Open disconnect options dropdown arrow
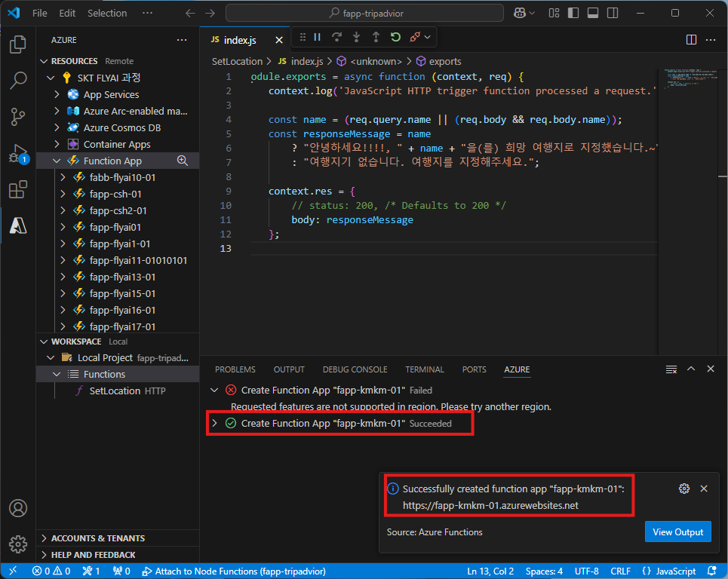Image resolution: width=728 pixels, height=579 pixels. 428,37
